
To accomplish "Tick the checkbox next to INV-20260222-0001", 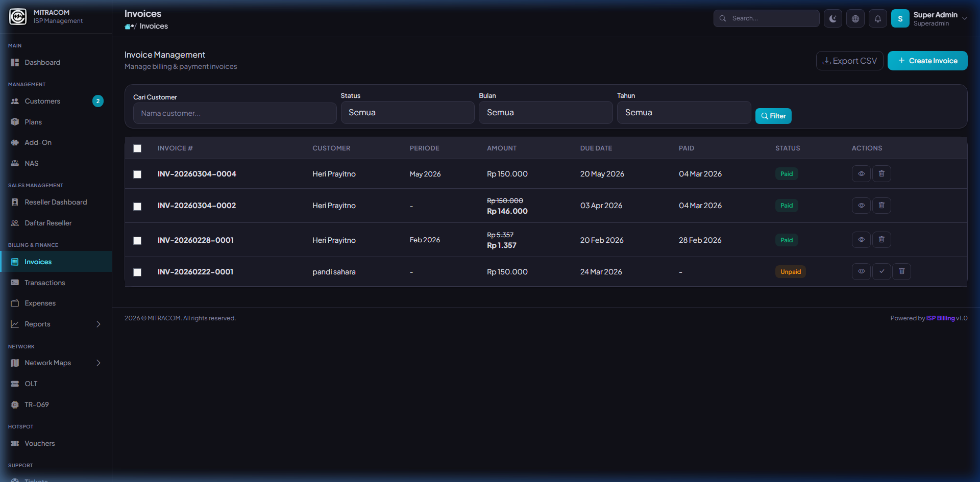I will (x=137, y=272).
